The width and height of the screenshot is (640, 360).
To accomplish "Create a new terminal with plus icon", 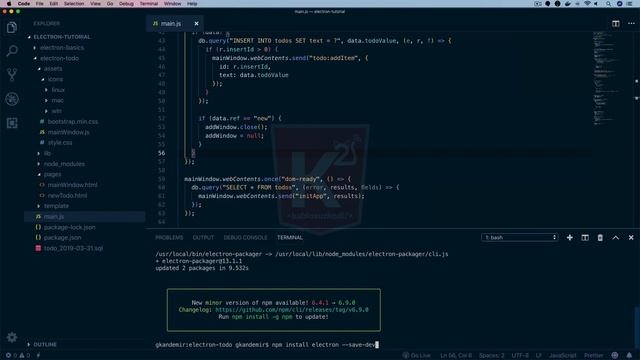I will point(569,238).
